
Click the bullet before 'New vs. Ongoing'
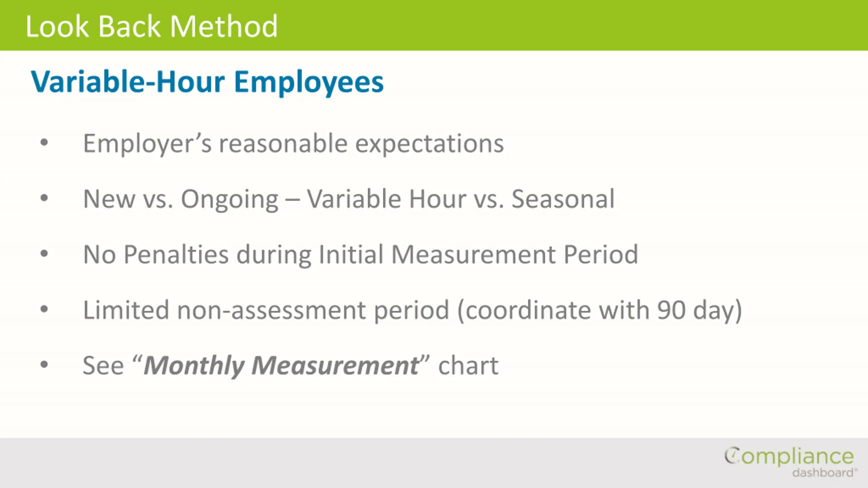(44, 198)
